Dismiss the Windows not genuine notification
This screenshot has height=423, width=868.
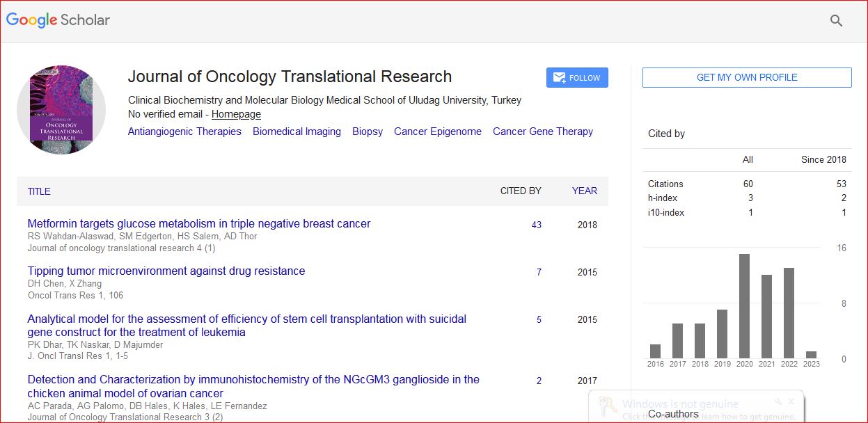[x=791, y=401]
